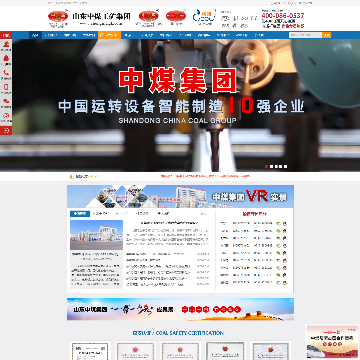The image size is (360, 360).
Task: Select the mobile phone outline sidebar icon
Action: 6,88
